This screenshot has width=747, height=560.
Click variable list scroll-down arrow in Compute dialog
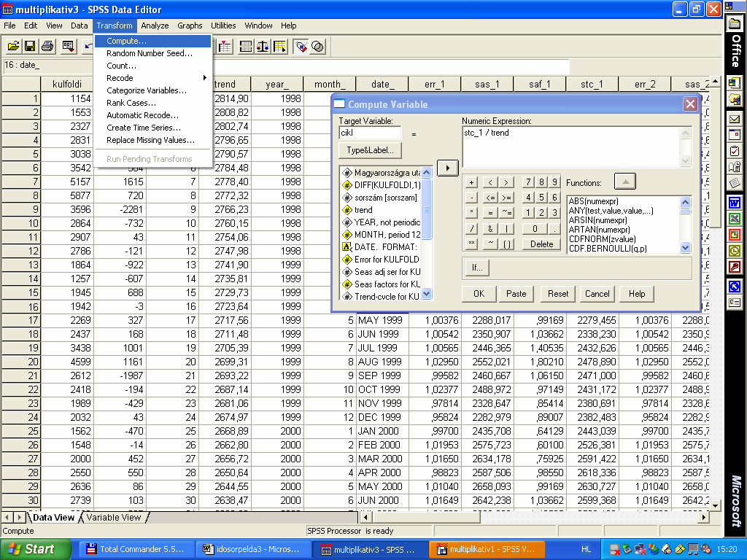click(427, 294)
